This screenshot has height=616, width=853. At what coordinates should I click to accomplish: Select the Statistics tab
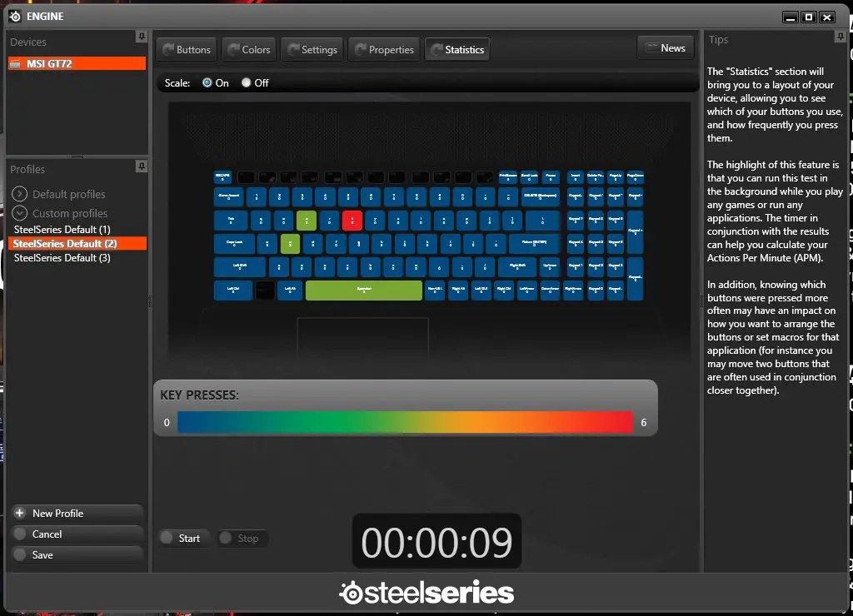click(x=457, y=49)
